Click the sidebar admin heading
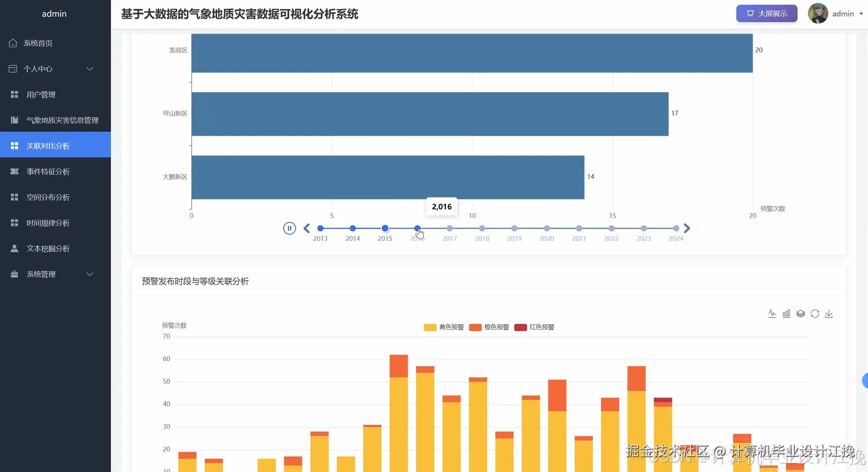This screenshot has width=868, height=472. click(54, 13)
